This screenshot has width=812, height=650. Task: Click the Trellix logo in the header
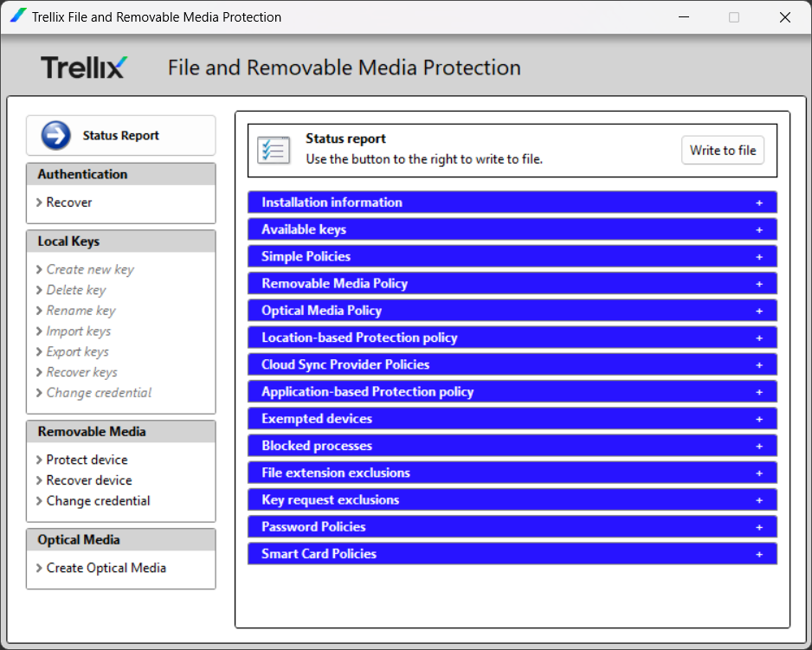tap(84, 68)
